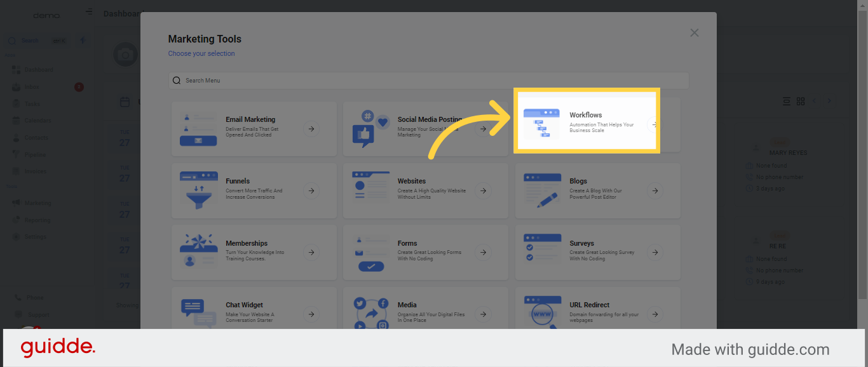Screen dimensions: 868x367
Task: Click the right chevron to see more contacts
Action: [x=829, y=101]
